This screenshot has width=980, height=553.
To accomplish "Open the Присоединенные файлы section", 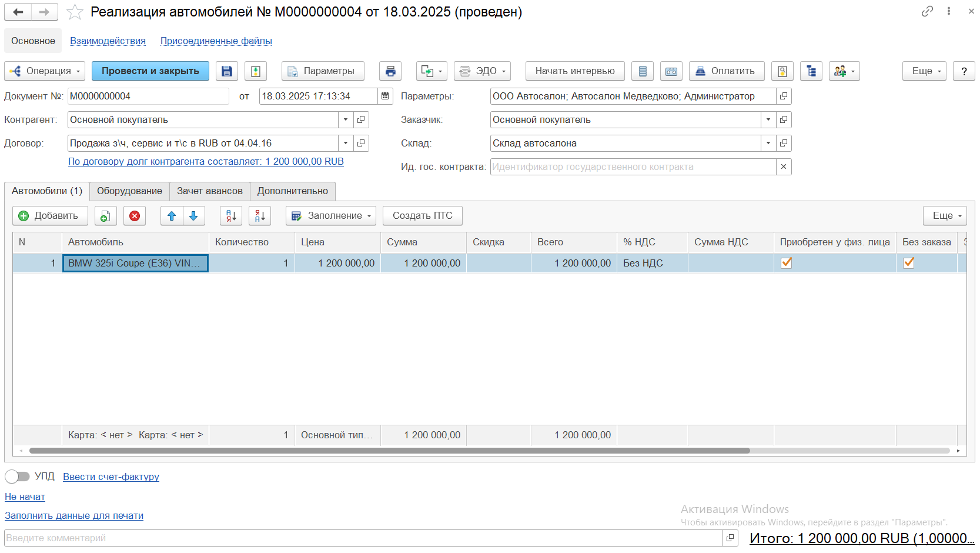I will click(216, 41).
